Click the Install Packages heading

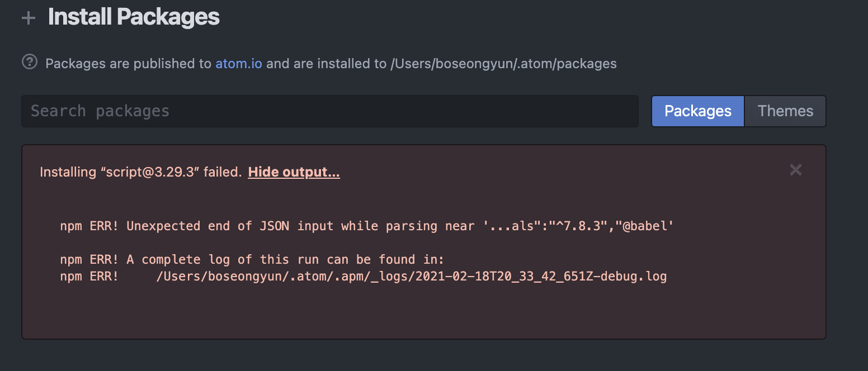(134, 17)
